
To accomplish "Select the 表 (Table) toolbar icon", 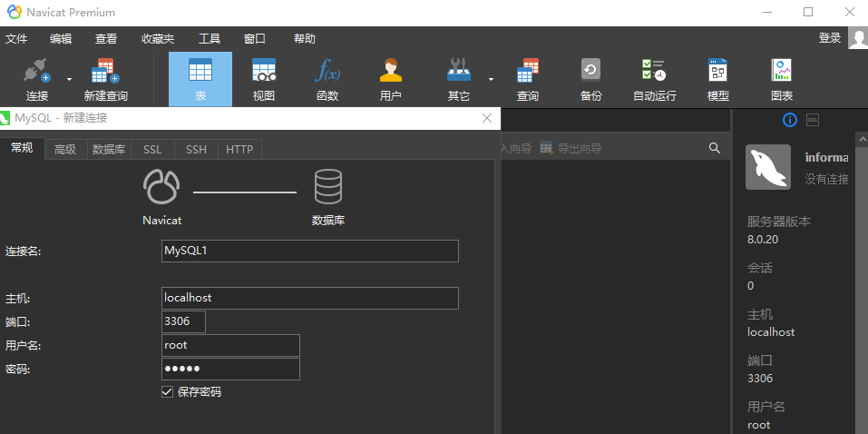I will [200, 79].
